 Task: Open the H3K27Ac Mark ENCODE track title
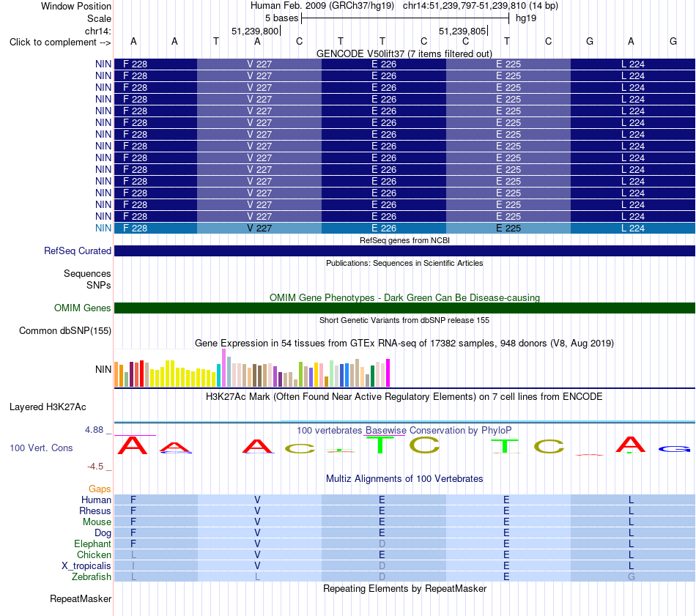tap(404, 396)
